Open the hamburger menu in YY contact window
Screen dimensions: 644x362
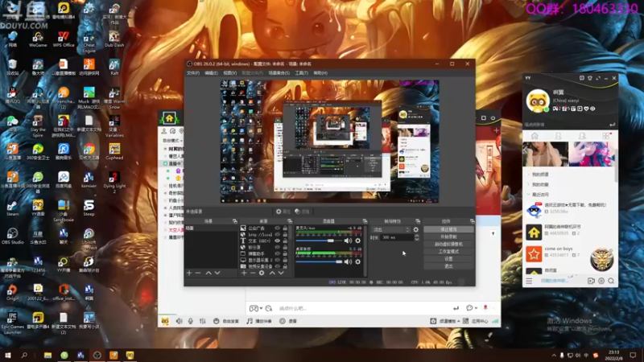[529, 281]
